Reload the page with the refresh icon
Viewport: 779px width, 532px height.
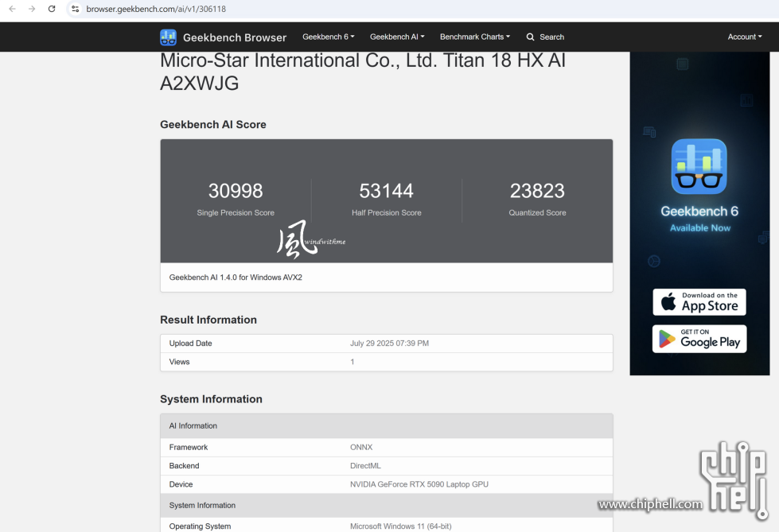(52, 9)
